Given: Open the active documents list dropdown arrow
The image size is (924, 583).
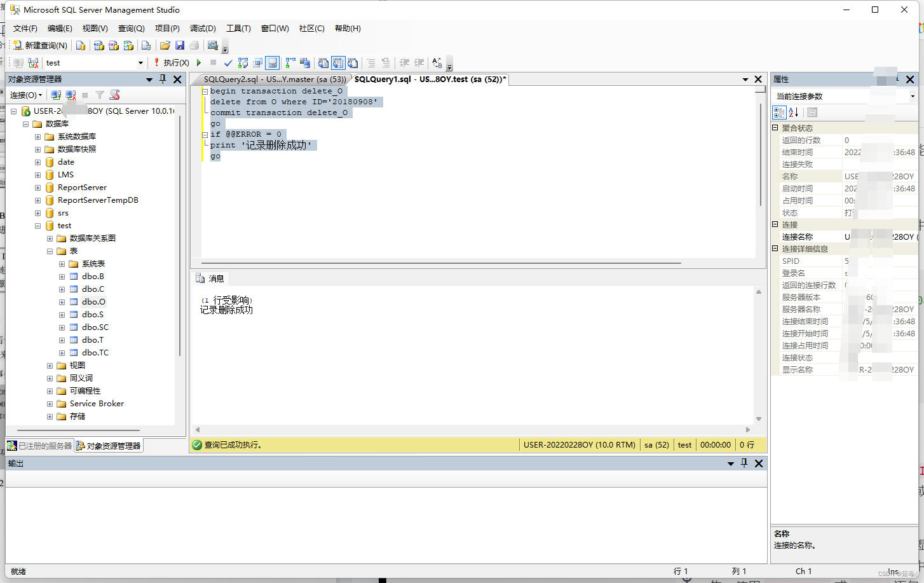Looking at the screenshot, I should pos(745,79).
